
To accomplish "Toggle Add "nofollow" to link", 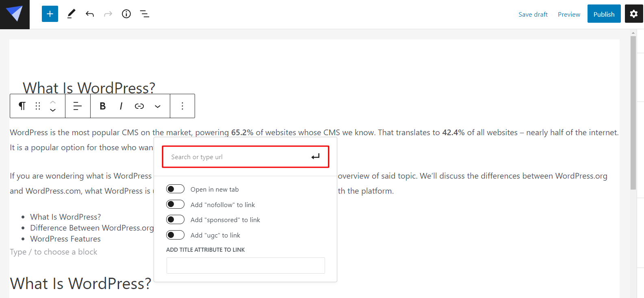I will tap(175, 204).
